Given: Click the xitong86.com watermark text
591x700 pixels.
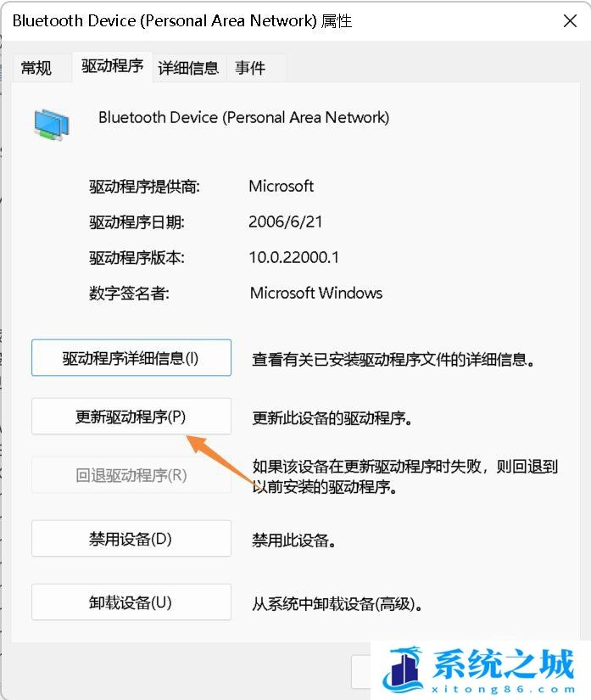Looking at the screenshot, I should [503, 689].
